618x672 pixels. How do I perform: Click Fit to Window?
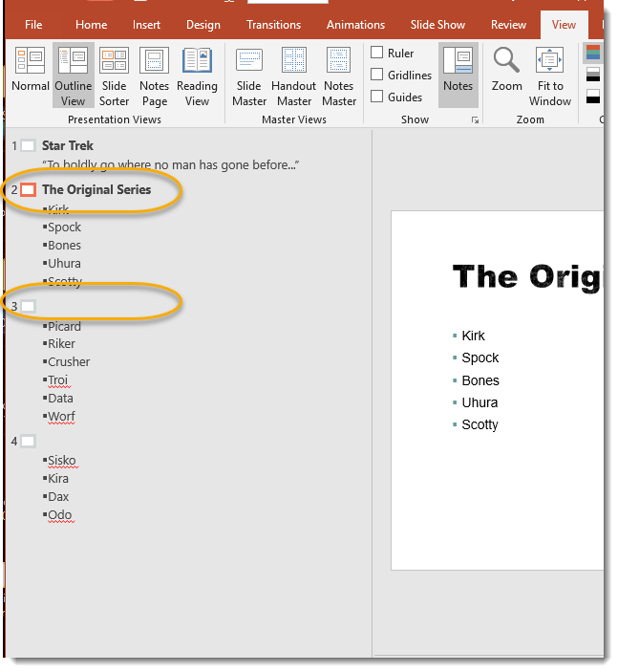[x=550, y=75]
